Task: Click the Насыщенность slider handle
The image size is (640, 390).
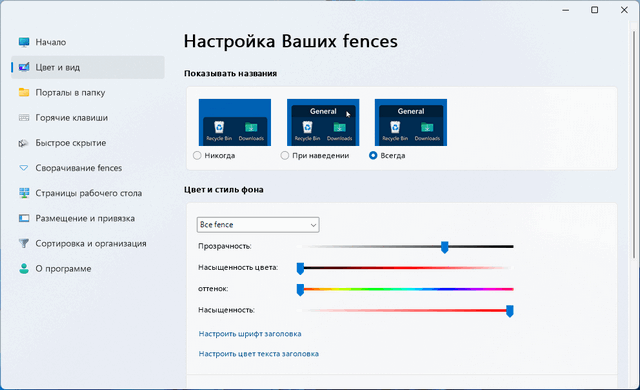Action: click(x=510, y=311)
